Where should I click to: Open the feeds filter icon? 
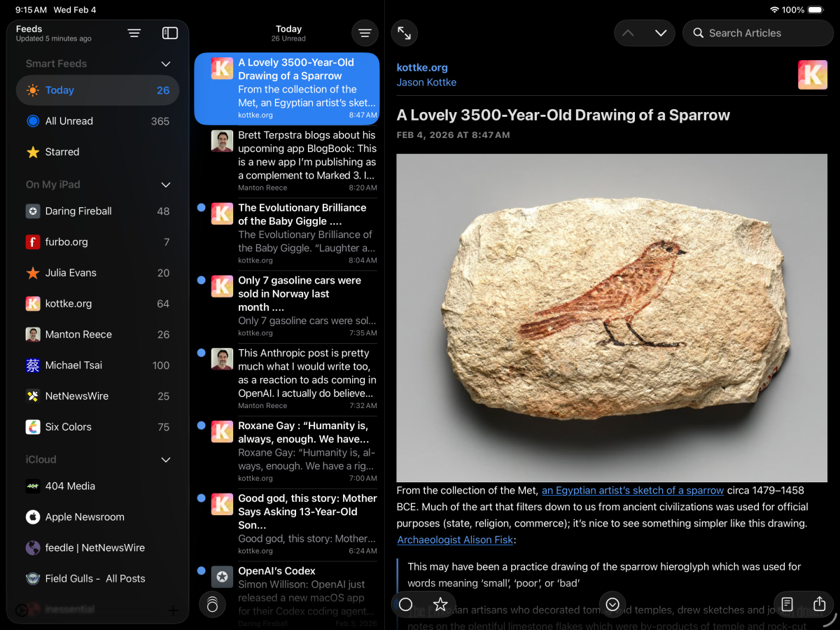click(134, 33)
